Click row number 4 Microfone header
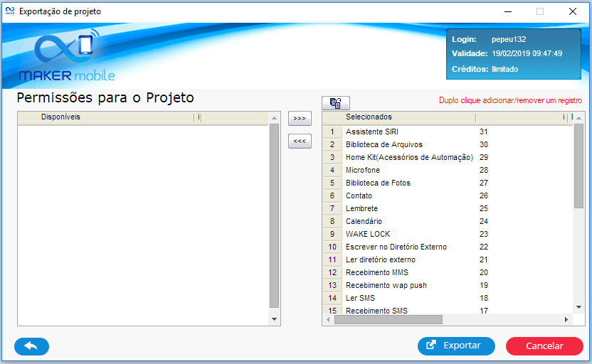 coord(332,170)
